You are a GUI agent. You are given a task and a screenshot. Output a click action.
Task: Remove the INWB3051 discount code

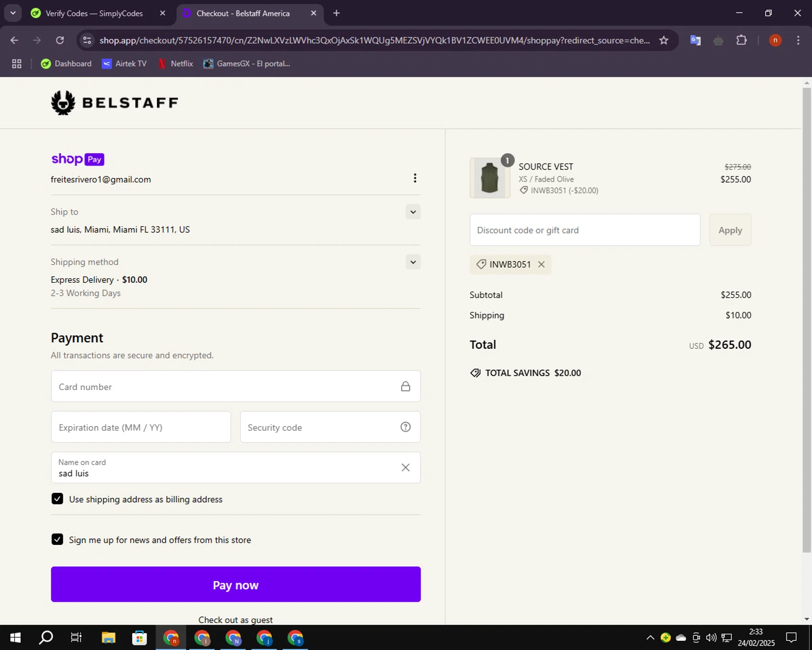541,264
